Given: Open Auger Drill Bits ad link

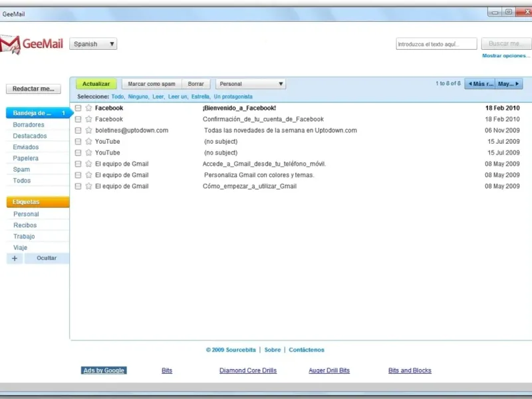Looking at the screenshot, I should pyautogui.click(x=329, y=370).
